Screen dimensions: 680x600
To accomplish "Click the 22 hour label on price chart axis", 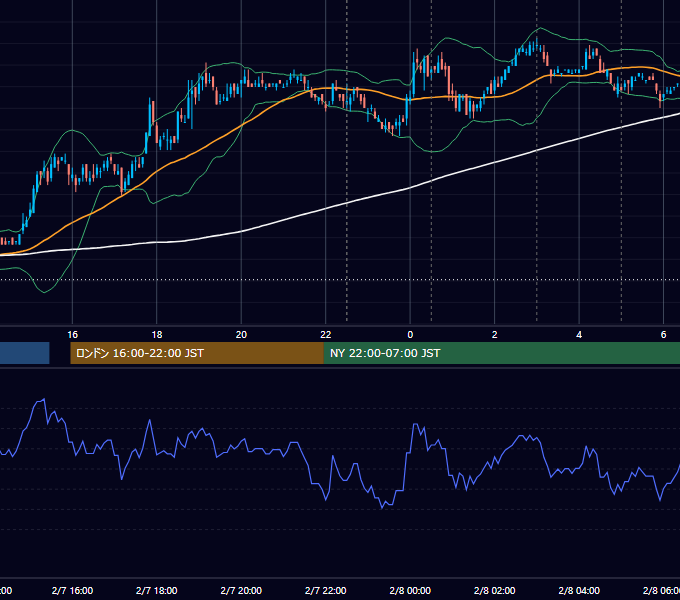I will pyautogui.click(x=326, y=335).
